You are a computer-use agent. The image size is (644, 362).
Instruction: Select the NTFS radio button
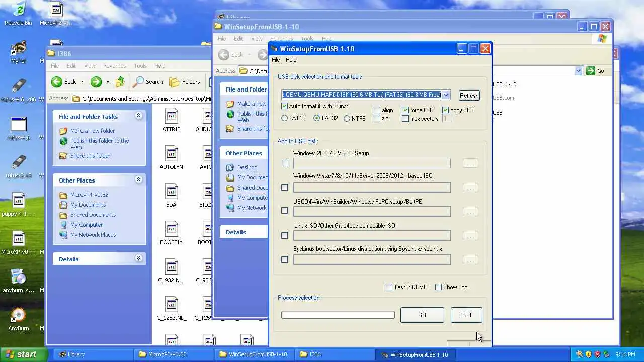pos(347,118)
